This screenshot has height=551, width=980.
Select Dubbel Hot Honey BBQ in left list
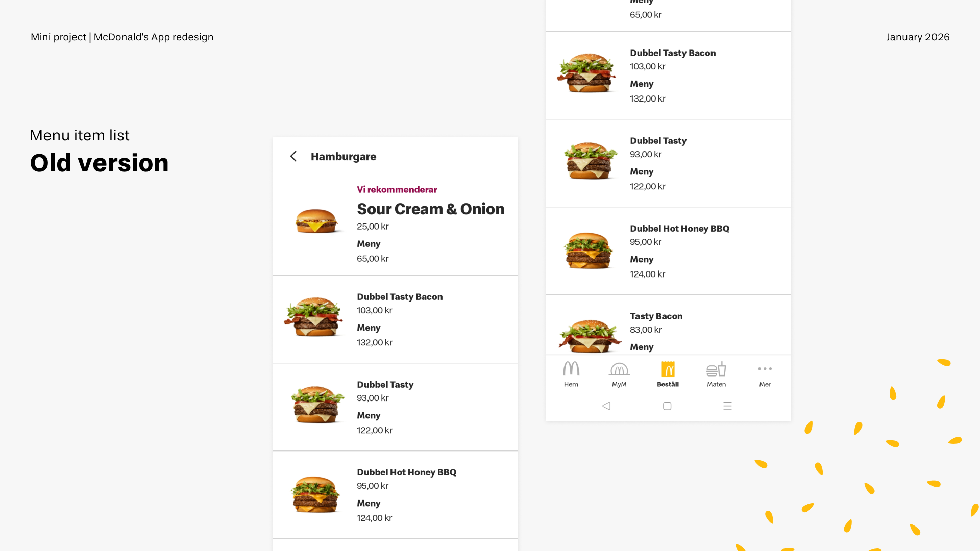(395, 495)
